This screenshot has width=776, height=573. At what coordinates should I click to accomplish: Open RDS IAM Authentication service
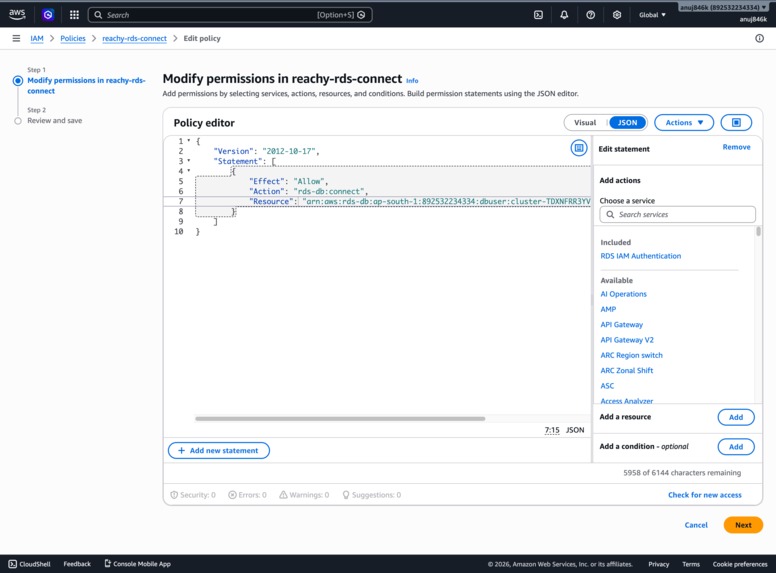[x=640, y=256]
